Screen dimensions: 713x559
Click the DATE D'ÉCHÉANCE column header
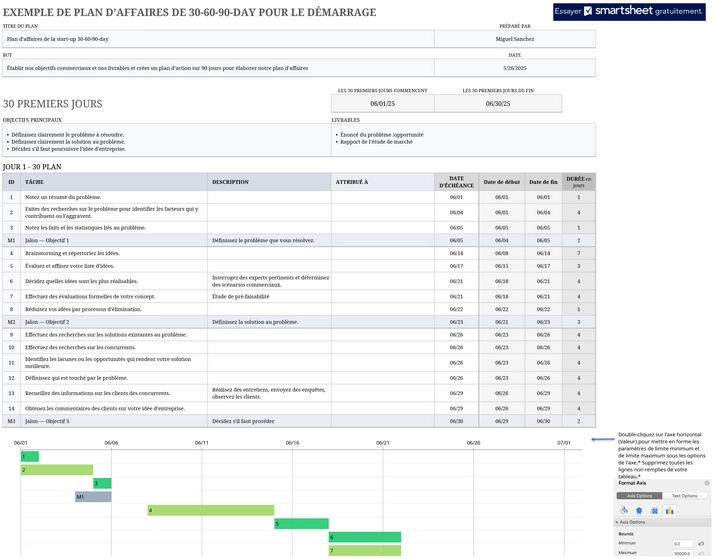(456, 182)
